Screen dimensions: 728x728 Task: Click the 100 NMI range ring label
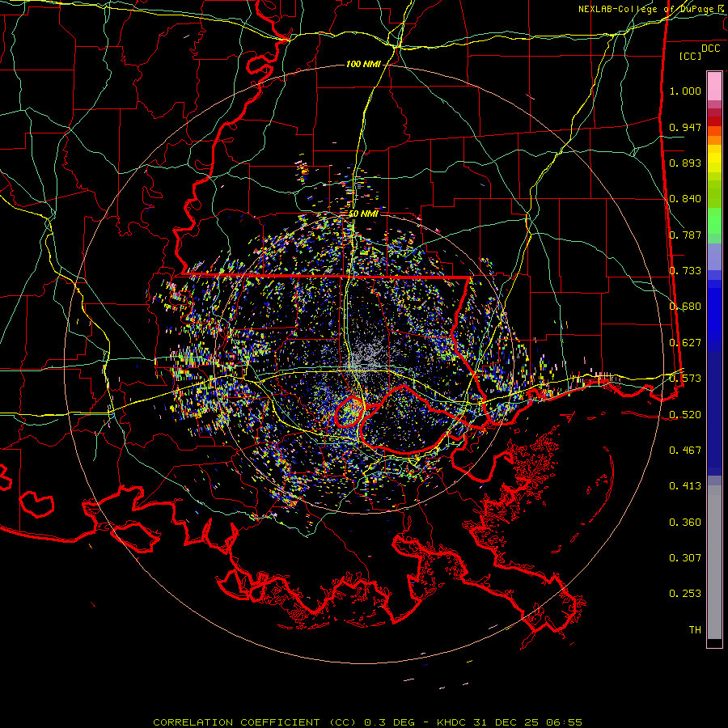point(363,64)
